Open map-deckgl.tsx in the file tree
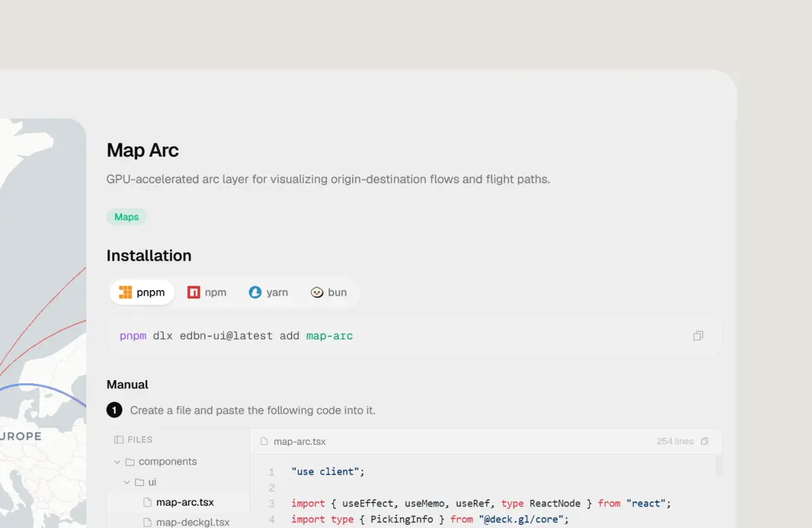Viewport: 812px width, 528px height. (x=192, y=522)
